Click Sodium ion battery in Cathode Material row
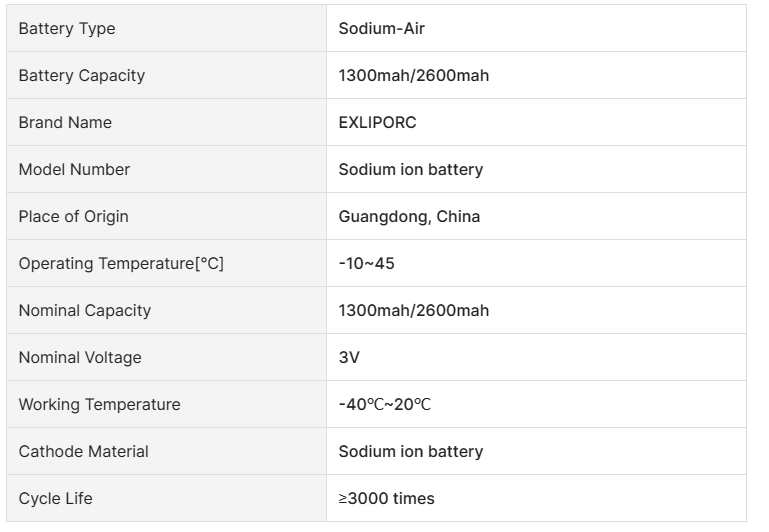769x532 pixels. point(410,452)
